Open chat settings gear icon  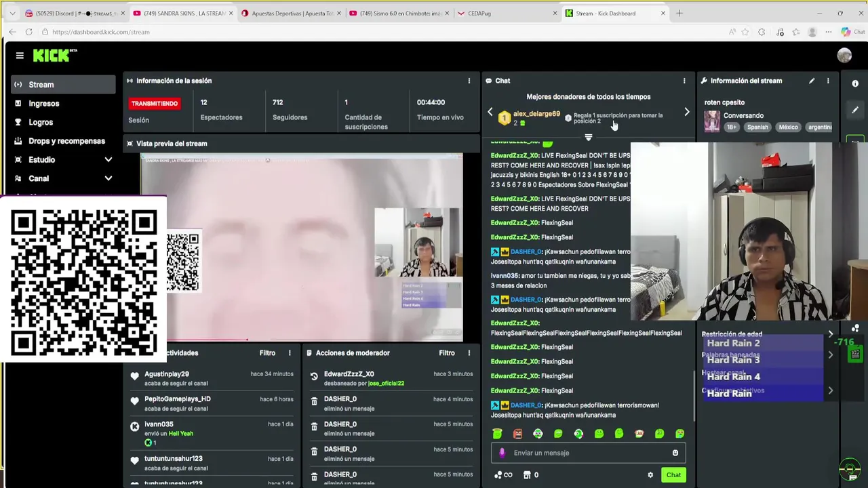(x=650, y=475)
